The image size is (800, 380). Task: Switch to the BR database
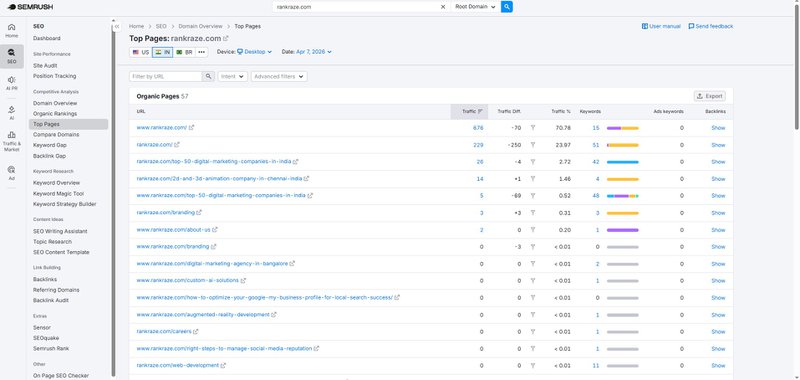point(184,52)
